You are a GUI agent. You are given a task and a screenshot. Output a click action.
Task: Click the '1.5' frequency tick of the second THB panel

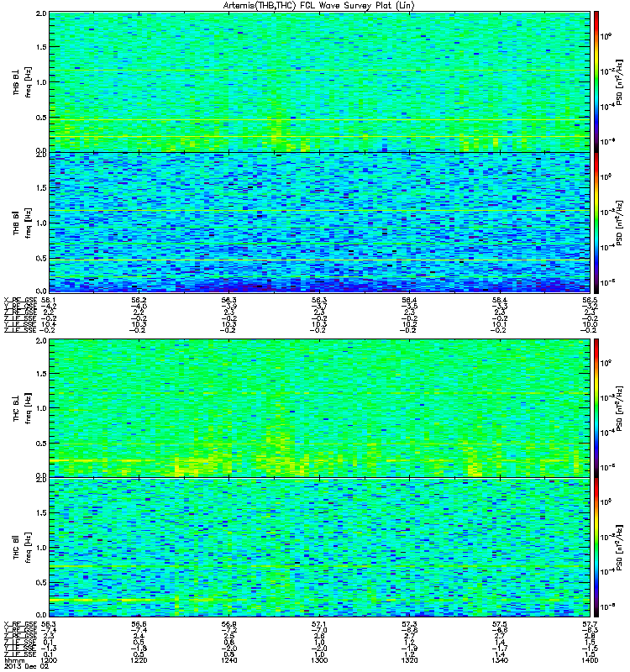coord(41,187)
